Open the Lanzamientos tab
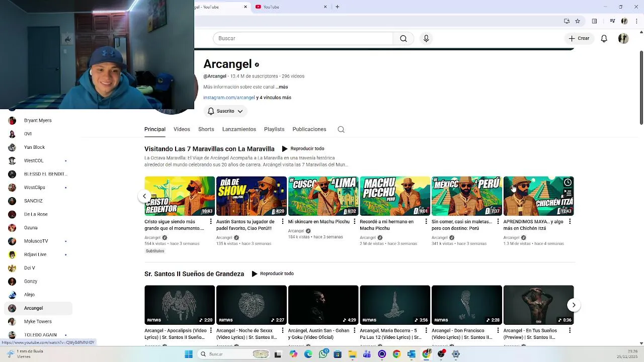Viewport: 644px width, 362px height. pyautogui.click(x=239, y=129)
